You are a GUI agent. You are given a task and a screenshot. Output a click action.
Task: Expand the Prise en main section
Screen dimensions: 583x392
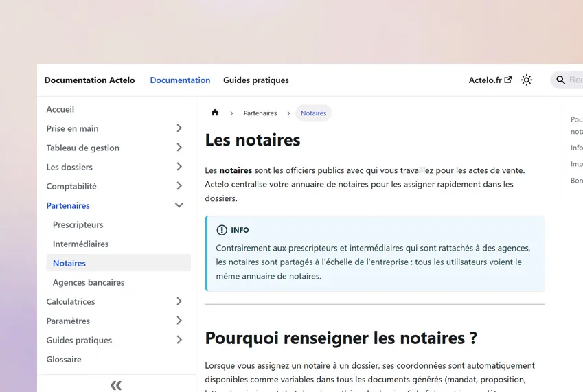179,128
